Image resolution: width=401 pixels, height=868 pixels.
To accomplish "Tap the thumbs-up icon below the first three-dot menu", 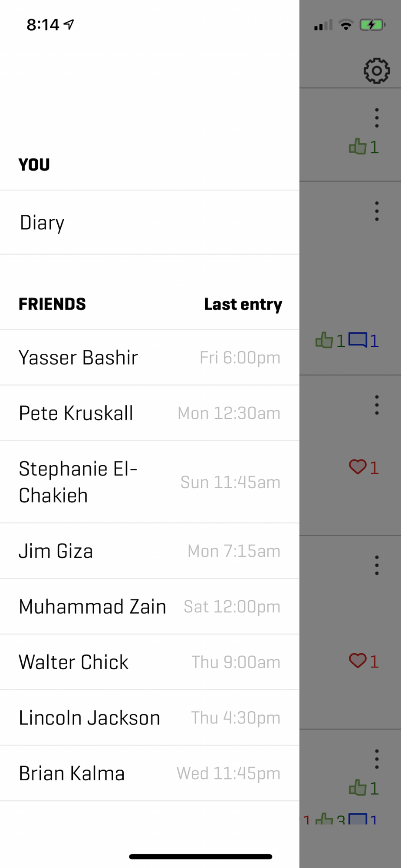I will point(358,147).
